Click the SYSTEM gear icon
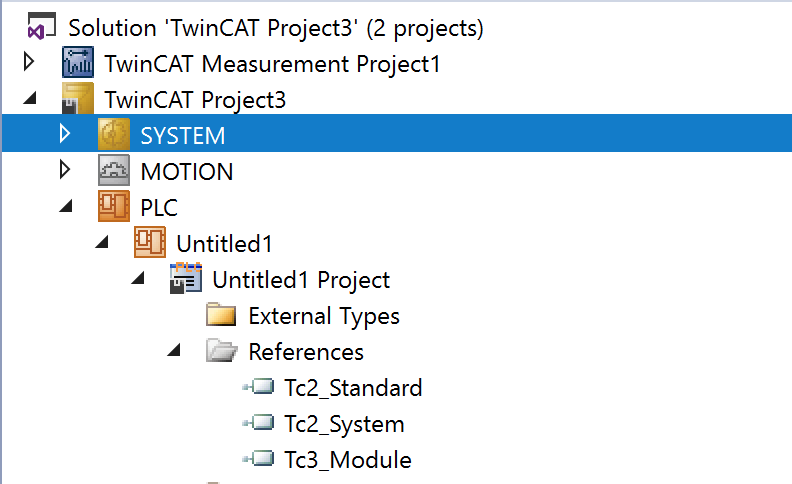 (114, 135)
